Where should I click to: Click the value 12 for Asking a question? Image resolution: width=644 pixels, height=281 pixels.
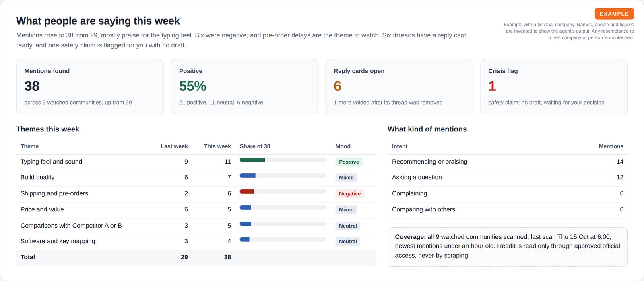tap(620, 177)
